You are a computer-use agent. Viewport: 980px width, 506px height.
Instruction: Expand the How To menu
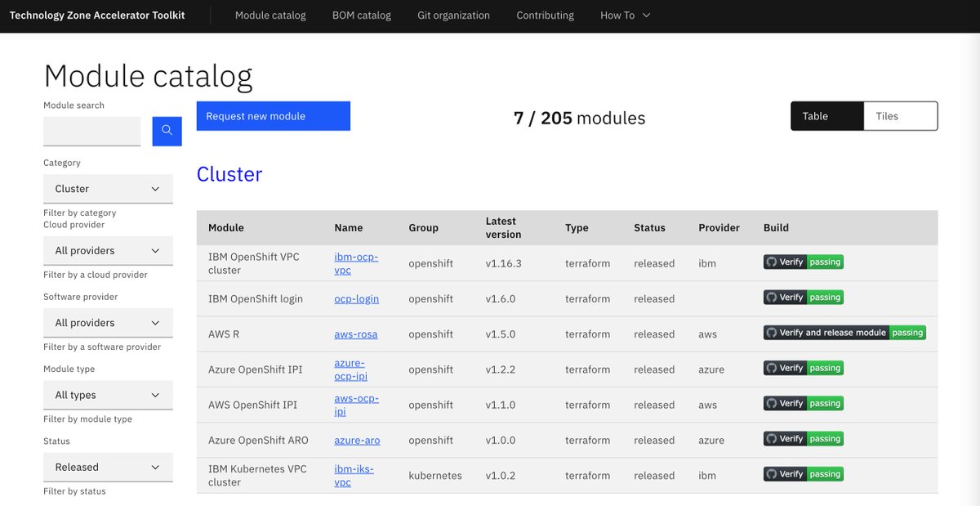click(625, 15)
